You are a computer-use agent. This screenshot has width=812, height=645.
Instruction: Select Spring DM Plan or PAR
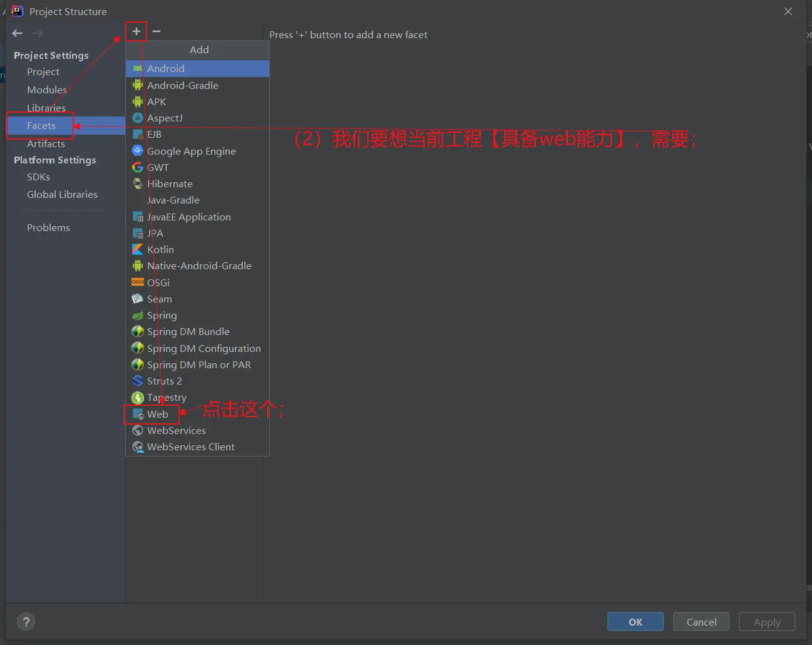(198, 364)
